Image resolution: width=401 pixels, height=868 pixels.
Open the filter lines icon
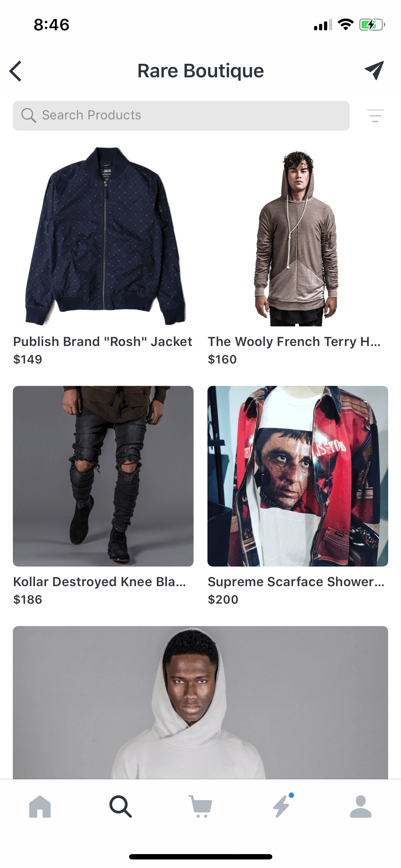[375, 116]
